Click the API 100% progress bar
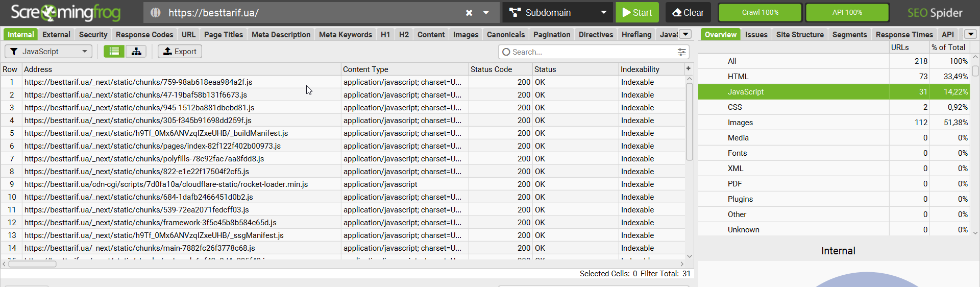The image size is (980, 287). [847, 12]
